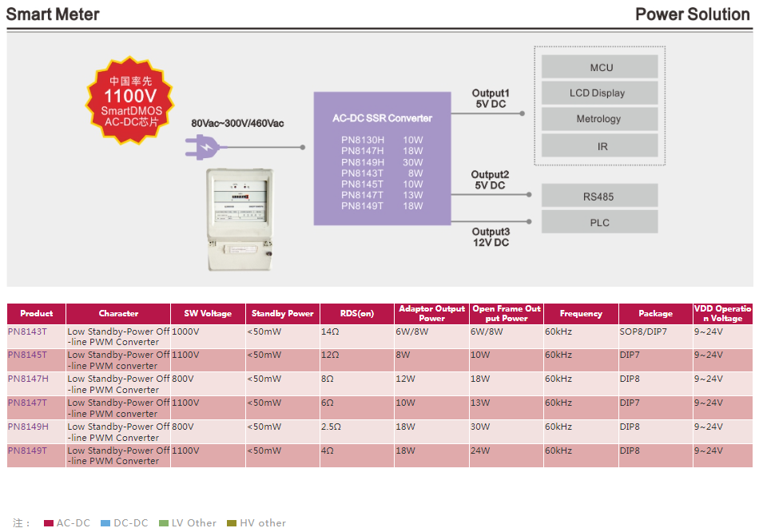Select the RS485 output block
The width and height of the screenshot is (763, 532).
pyautogui.click(x=600, y=197)
